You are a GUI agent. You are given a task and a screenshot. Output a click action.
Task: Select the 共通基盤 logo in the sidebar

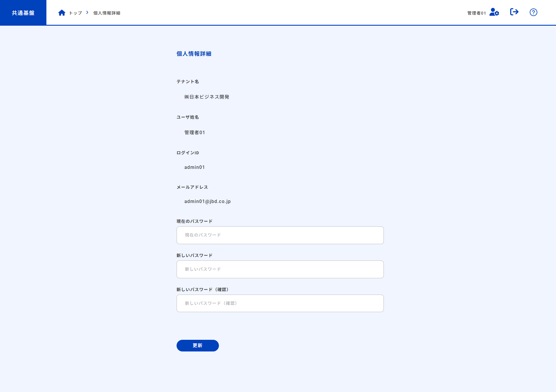click(x=23, y=13)
